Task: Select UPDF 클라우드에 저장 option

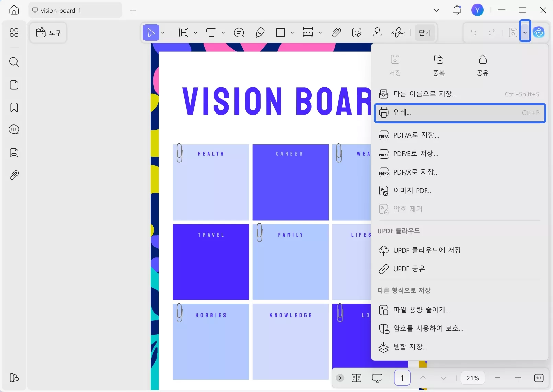Action: tap(460, 250)
